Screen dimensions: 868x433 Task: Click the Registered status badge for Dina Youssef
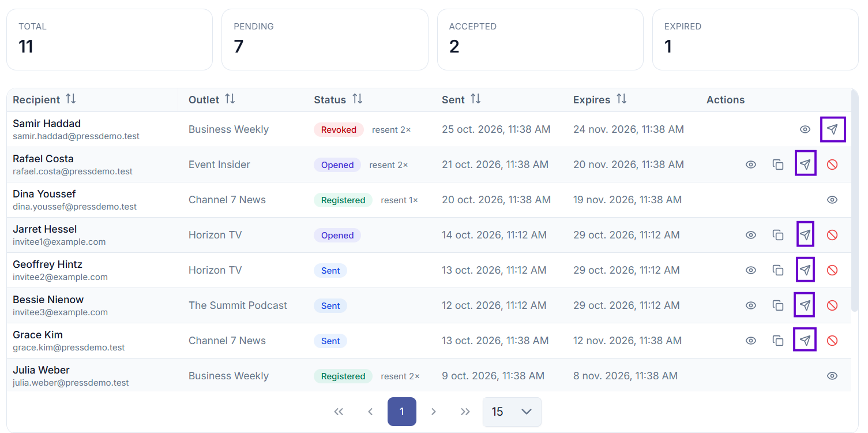343,200
